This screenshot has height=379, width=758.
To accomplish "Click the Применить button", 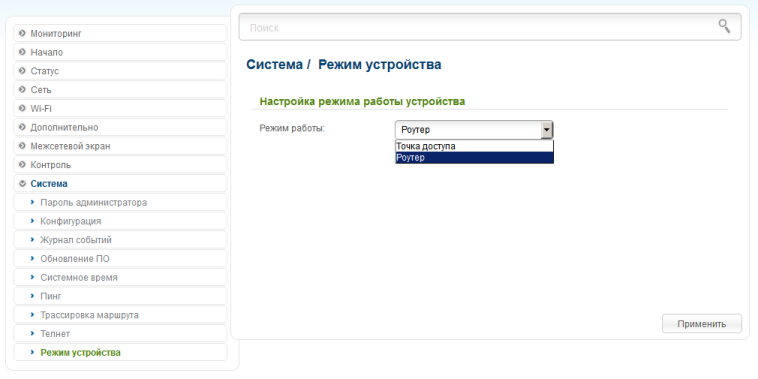I will [701, 324].
